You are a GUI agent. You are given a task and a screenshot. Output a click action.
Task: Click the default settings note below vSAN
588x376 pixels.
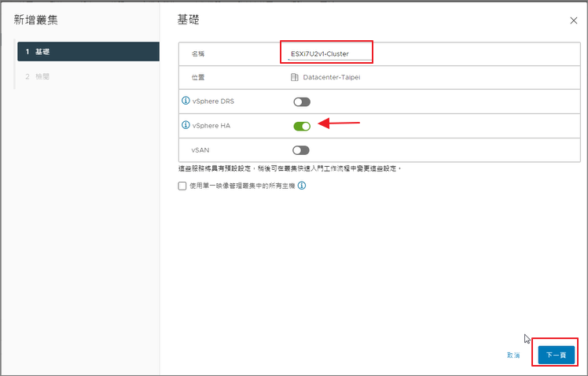pyautogui.click(x=290, y=168)
